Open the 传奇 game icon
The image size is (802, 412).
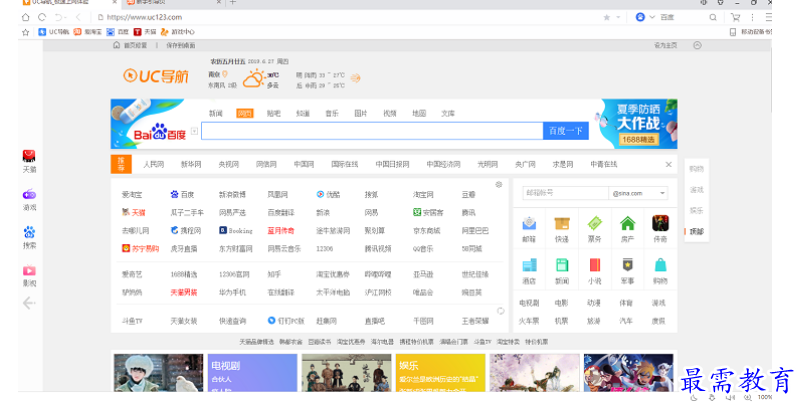point(660,223)
